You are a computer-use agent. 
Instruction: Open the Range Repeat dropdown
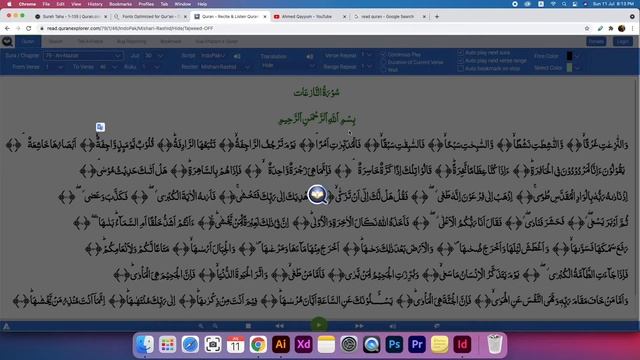click(366, 67)
